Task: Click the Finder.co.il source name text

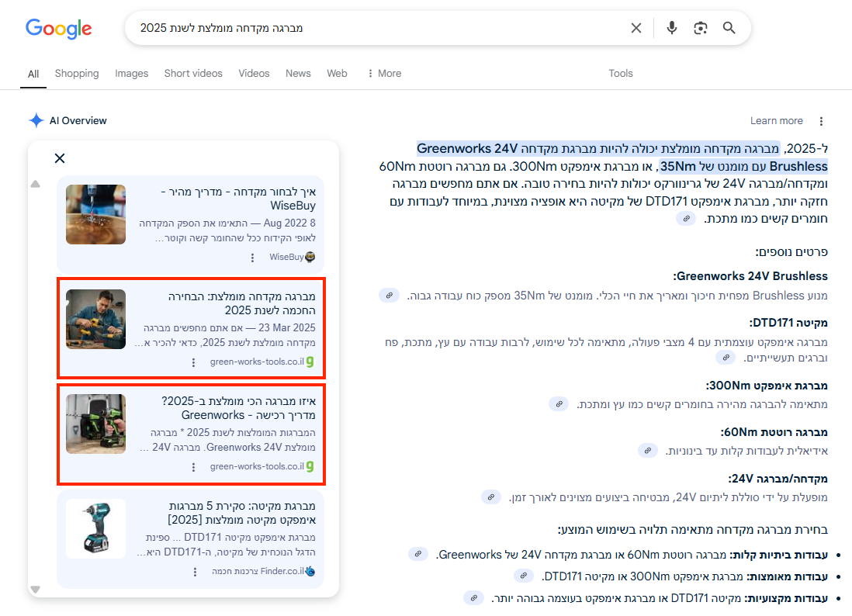Action: point(258,572)
